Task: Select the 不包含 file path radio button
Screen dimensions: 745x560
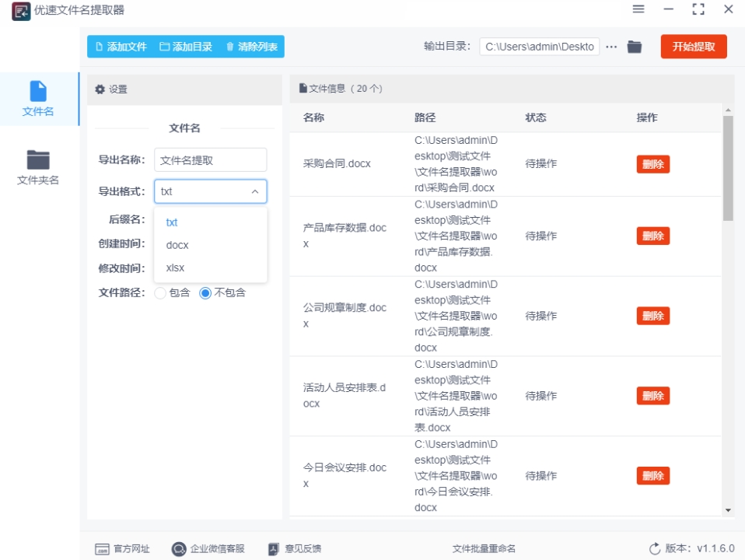Action: [x=205, y=293]
